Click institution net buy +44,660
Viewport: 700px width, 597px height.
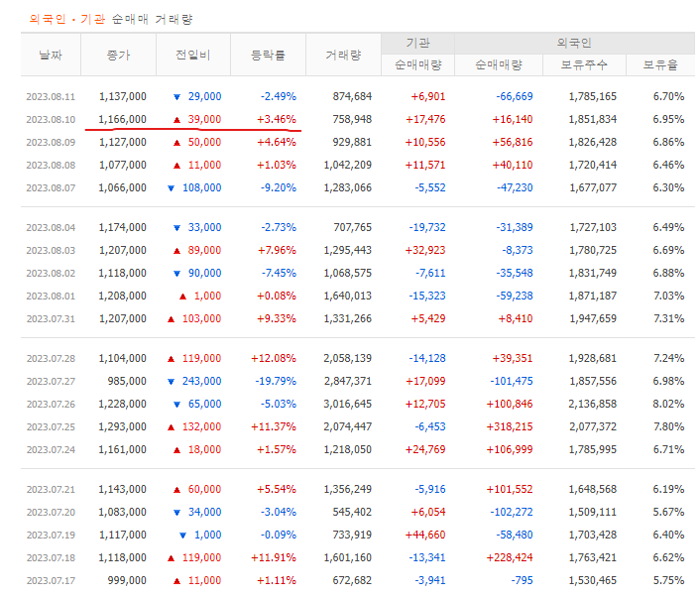pos(425,535)
